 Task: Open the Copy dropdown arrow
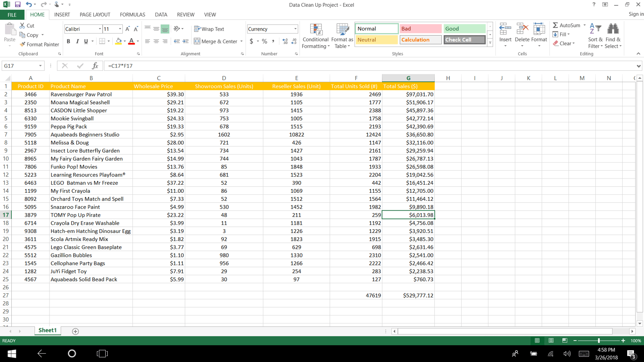(42, 35)
